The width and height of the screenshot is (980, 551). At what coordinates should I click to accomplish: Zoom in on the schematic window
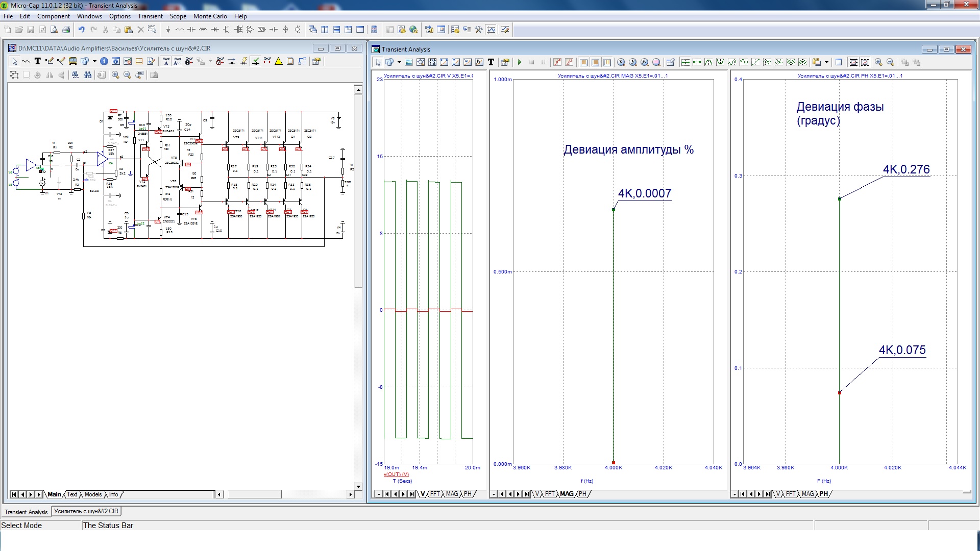pyautogui.click(x=116, y=75)
